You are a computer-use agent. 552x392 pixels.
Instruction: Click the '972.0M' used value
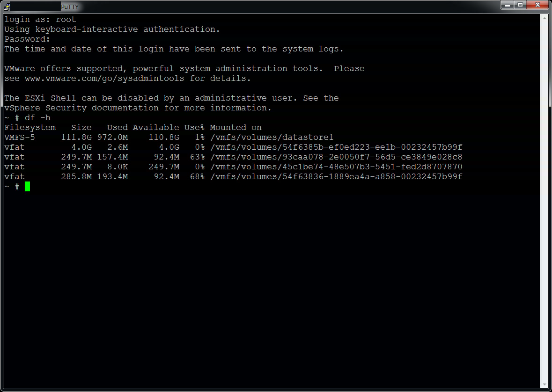point(113,137)
